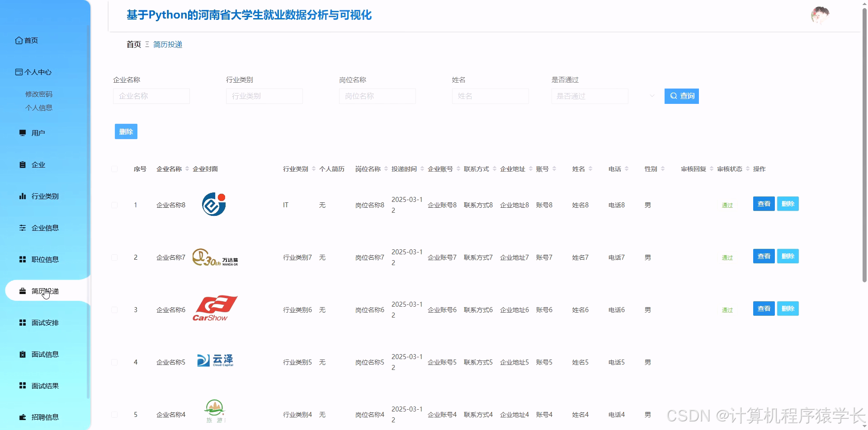Click the magnifier icon inside 查询 button

click(x=673, y=96)
